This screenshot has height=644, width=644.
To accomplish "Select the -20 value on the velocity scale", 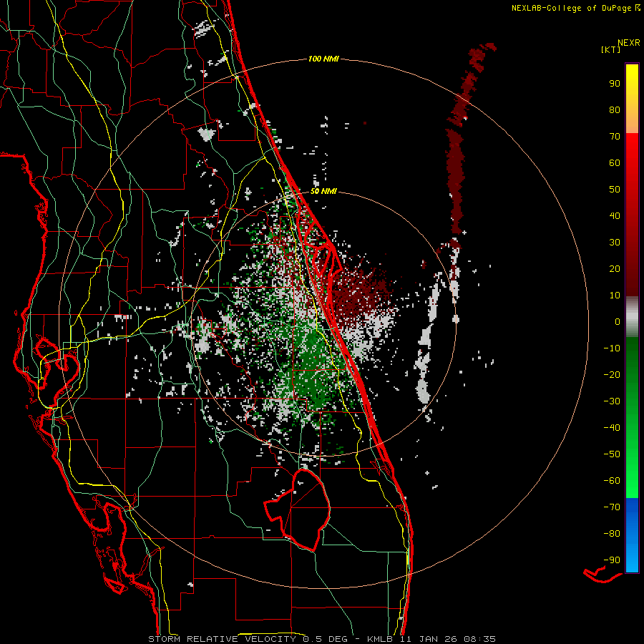I will (x=612, y=374).
